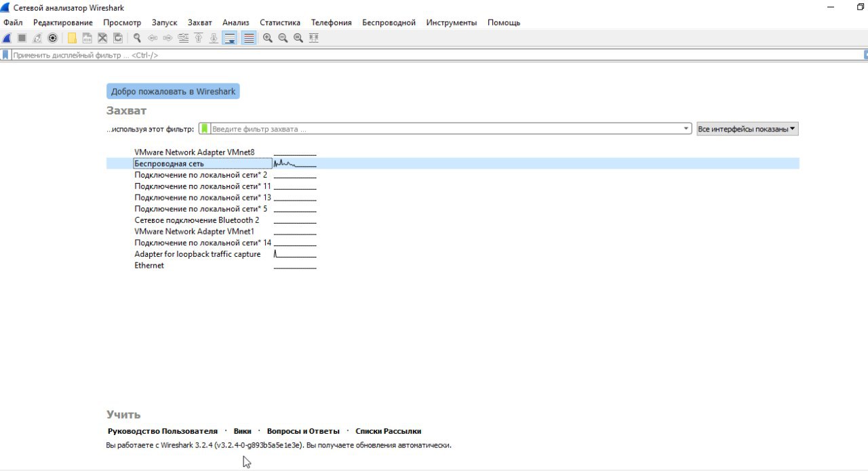Open the Помощь menu
This screenshot has width=868, height=471.
click(x=504, y=22)
